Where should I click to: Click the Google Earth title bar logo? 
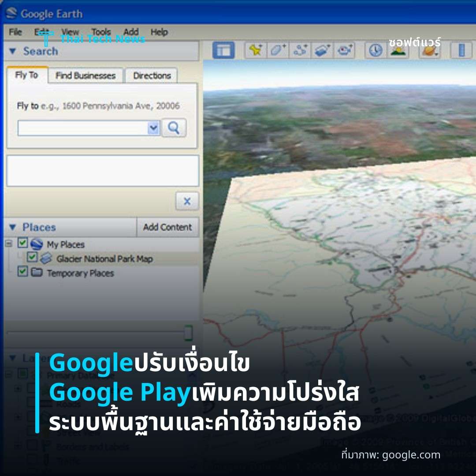point(11,13)
